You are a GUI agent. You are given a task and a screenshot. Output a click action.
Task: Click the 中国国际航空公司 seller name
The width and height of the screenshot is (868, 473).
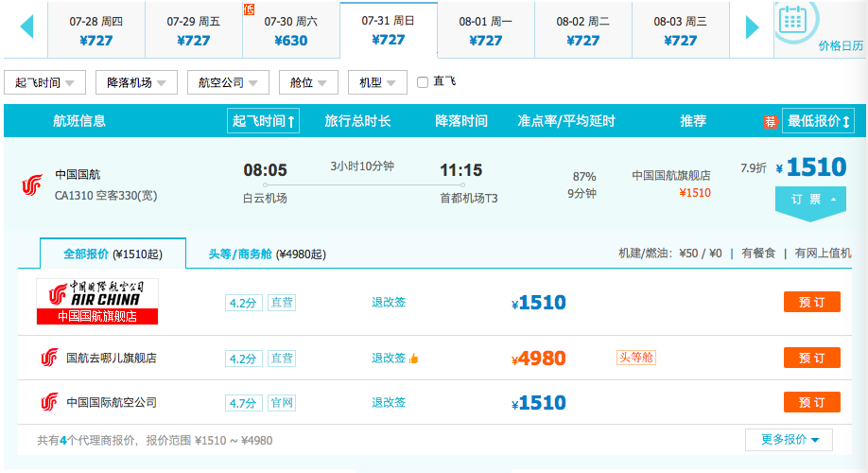(112, 402)
